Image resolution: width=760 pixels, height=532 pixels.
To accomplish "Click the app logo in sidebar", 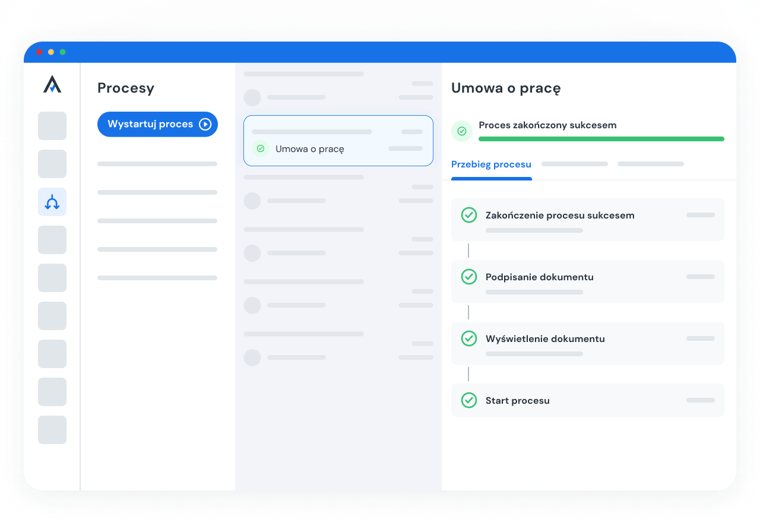I will click(x=52, y=84).
